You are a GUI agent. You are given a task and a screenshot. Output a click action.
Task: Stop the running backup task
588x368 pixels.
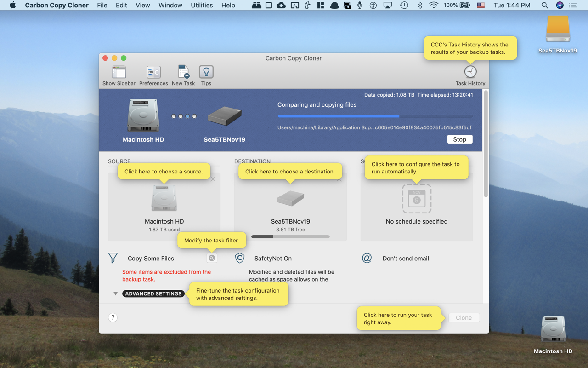click(x=459, y=139)
